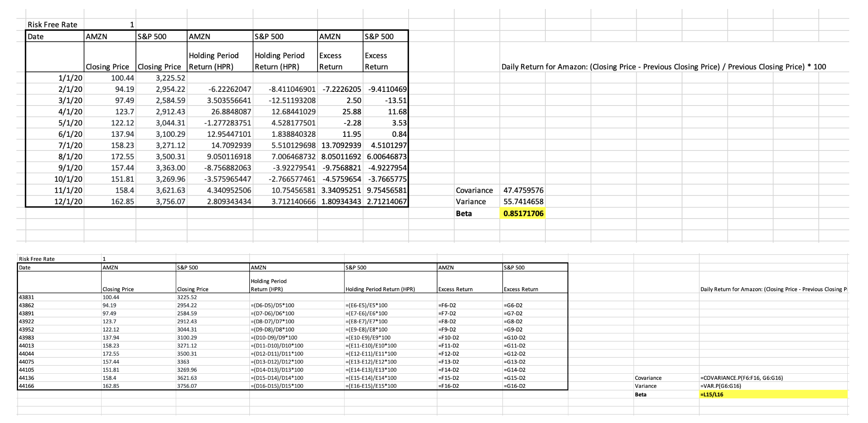This screenshot has height=423, width=868.
Task: Select the 43831 date serial cell
Action: point(27,297)
